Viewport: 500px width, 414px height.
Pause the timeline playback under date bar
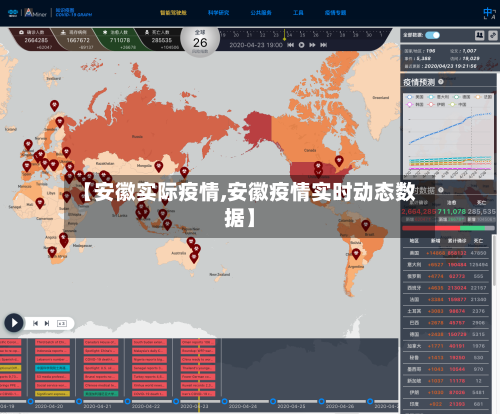coord(301,45)
